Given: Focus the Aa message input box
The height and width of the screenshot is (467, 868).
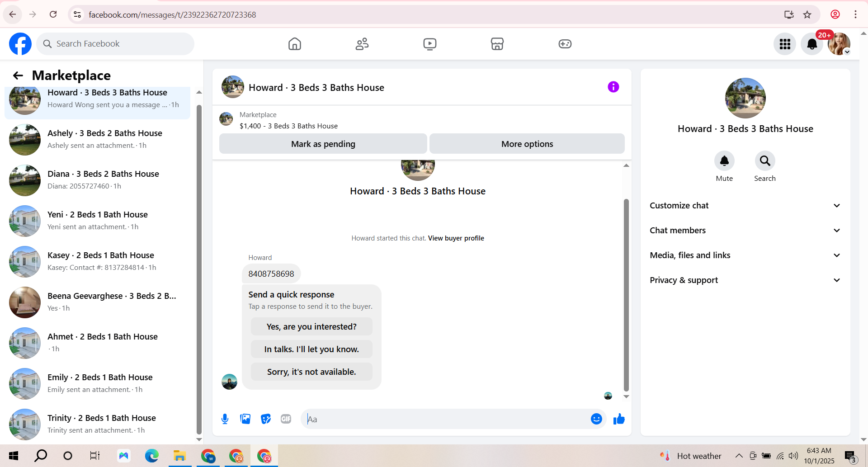Looking at the screenshot, I should click(445, 419).
